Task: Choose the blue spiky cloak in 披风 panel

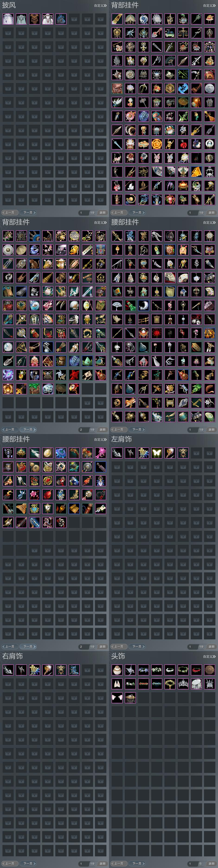Action: pyautogui.click(x=61, y=19)
